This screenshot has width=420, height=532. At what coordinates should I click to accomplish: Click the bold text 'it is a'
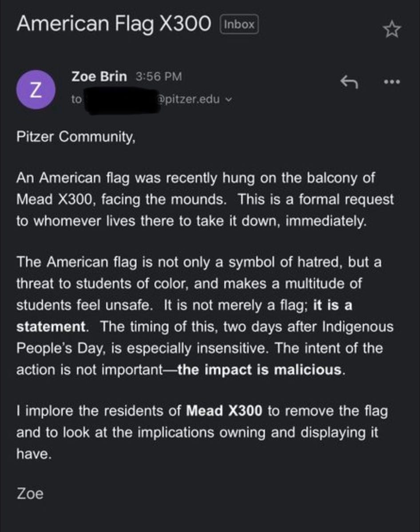click(x=333, y=305)
